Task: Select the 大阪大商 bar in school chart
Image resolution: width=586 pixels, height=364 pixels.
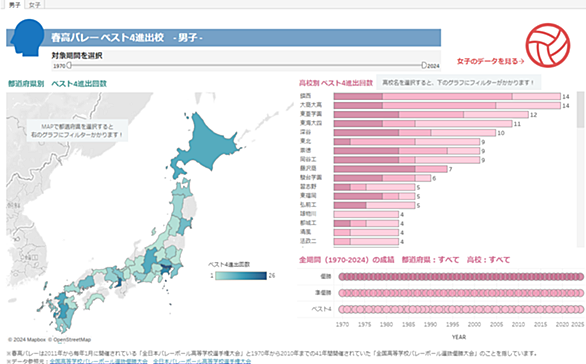Action: click(x=447, y=105)
